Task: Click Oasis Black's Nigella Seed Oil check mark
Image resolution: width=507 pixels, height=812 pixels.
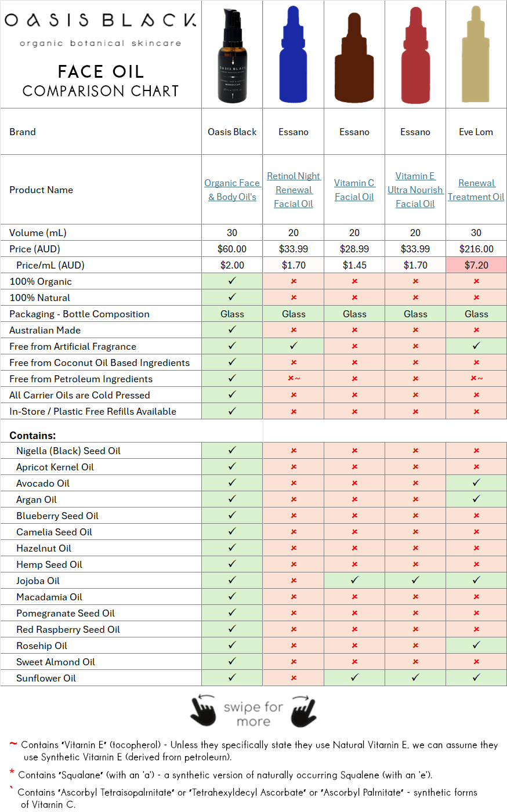Action: tap(232, 450)
